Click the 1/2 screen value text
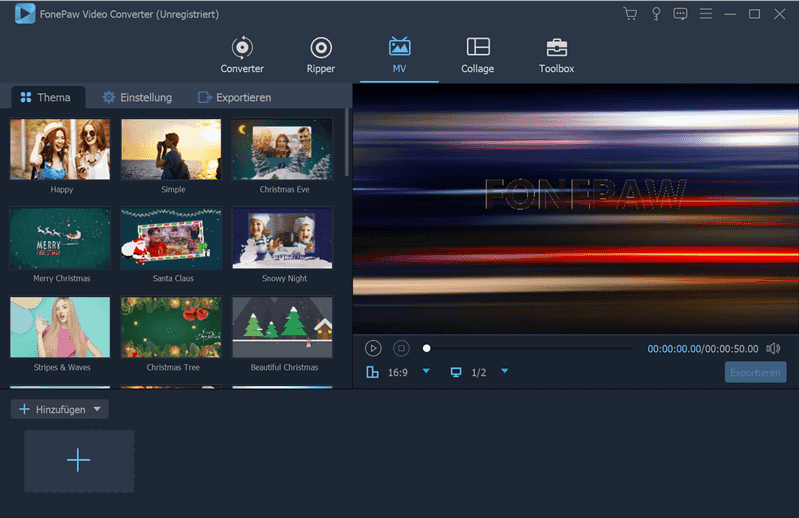 tap(478, 373)
